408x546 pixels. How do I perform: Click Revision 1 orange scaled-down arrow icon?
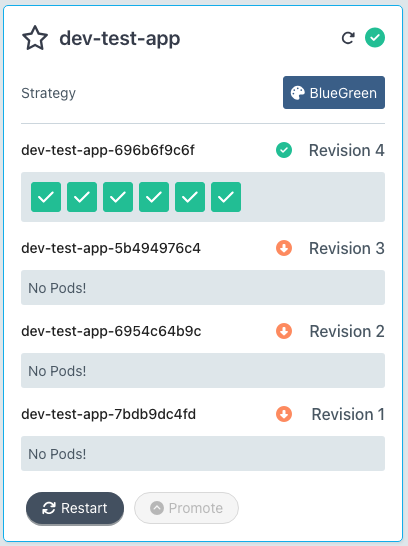(x=284, y=414)
